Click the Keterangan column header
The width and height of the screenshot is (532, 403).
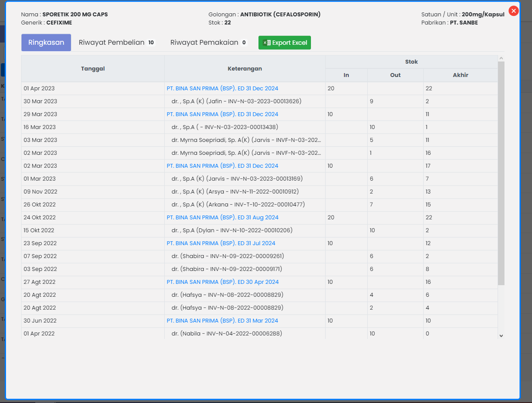pyautogui.click(x=245, y=69)
